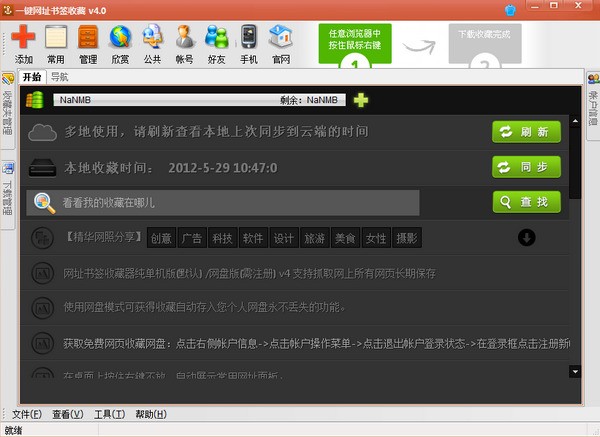Click the blue skin shirt icon in title bar
The image size is (600, 437).
point(510,10)
